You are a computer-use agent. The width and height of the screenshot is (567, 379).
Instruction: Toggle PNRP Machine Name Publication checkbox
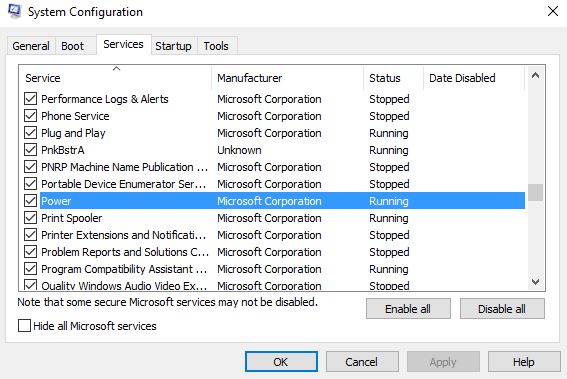[x=30, y=167]
